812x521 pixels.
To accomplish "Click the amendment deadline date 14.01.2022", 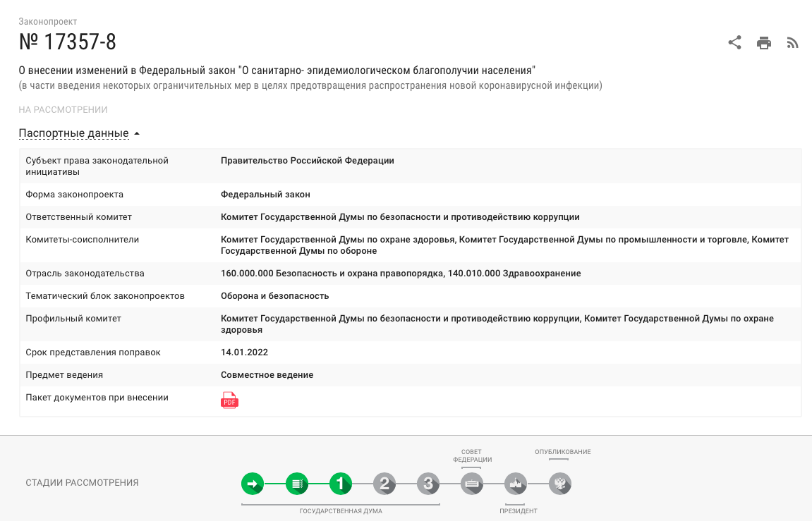I will (x=244, y=353).
